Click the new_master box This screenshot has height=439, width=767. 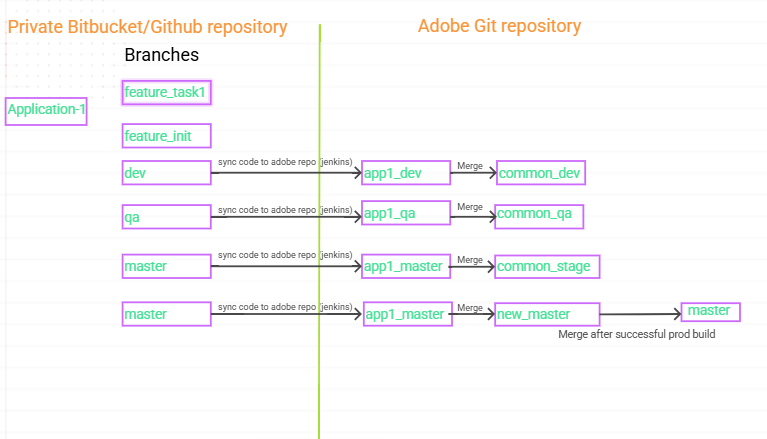coord(547,314)
